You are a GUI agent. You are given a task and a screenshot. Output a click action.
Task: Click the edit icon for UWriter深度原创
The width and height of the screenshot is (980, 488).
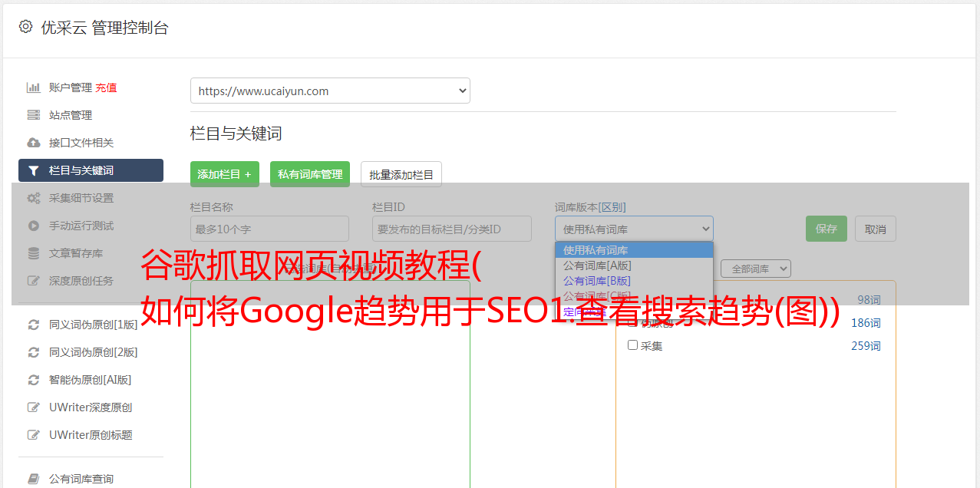point(34,407)
